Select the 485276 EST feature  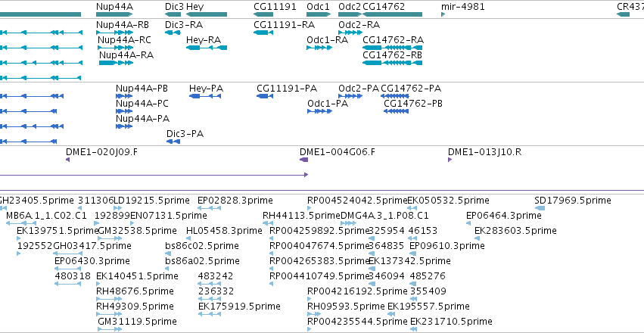[x=413, y=284]
